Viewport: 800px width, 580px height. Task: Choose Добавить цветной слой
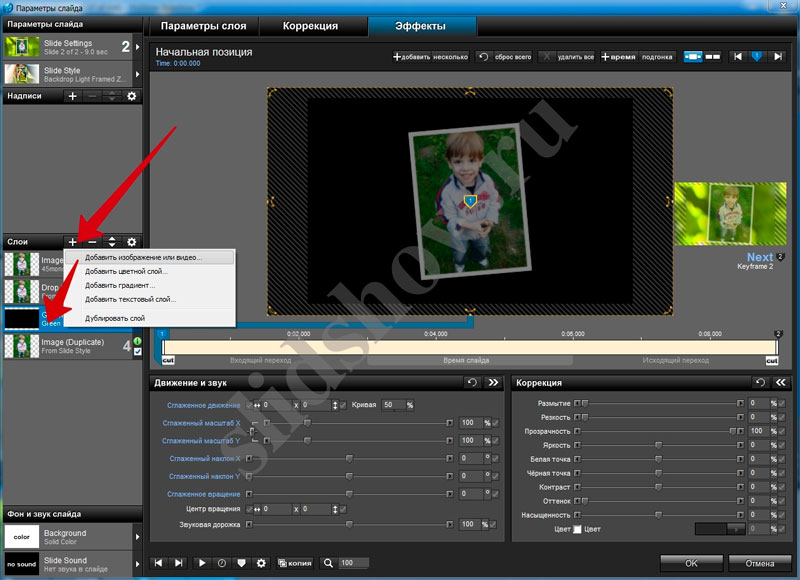[x=149, y=271]
